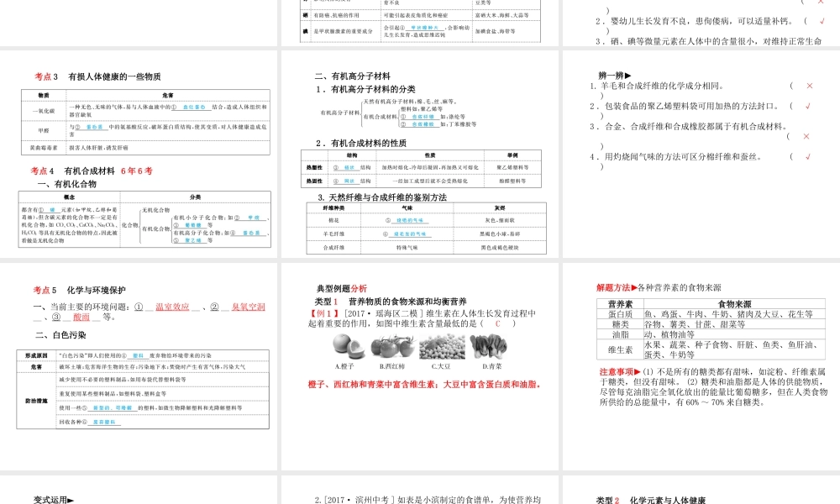Click the red explanation 橙子、西红柿和青菜中富含维生素
This screenshot has width=840, height=504.
[x=424, y=384]
